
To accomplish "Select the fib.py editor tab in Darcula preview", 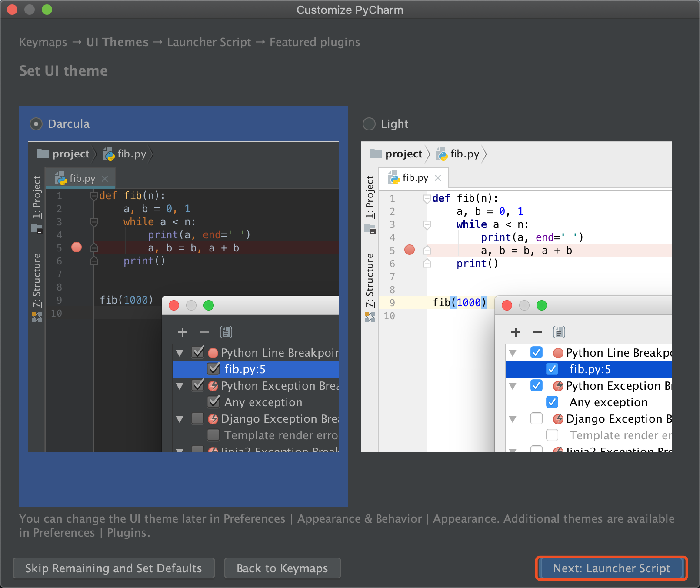I will pos(81,178).
